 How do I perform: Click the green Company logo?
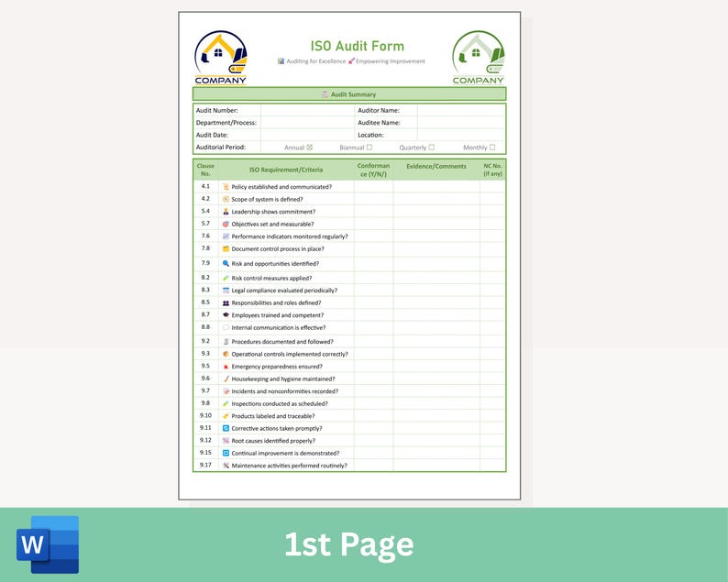(x=479, y=58)
